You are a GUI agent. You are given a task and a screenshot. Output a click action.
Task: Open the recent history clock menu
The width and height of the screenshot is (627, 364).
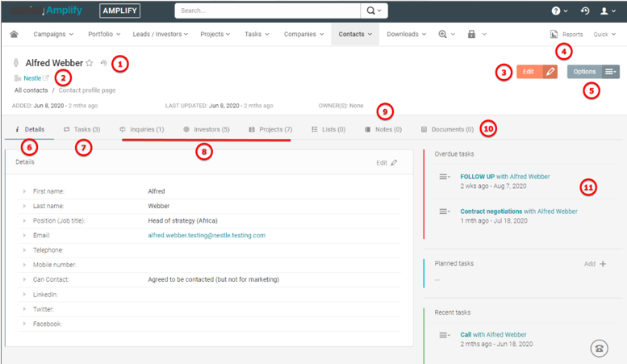coord(585,10)
